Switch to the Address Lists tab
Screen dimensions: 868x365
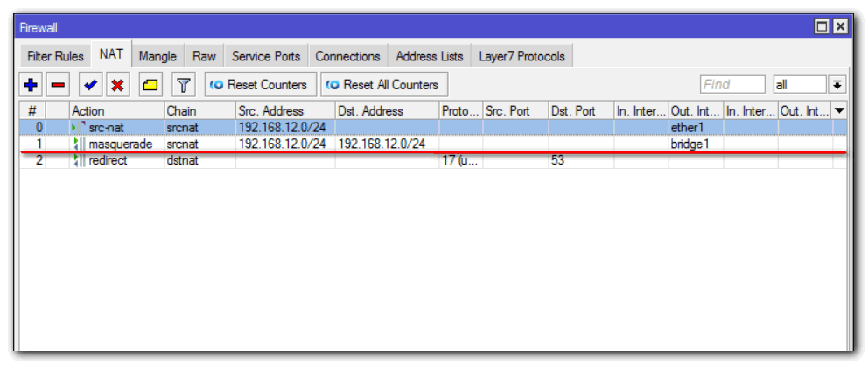point(429,56)
